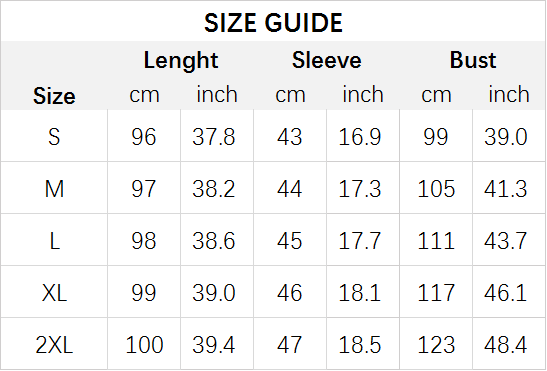Click the 17.7 inch sleeve cell
Screen dimensions: 547x371
(360, 241)
